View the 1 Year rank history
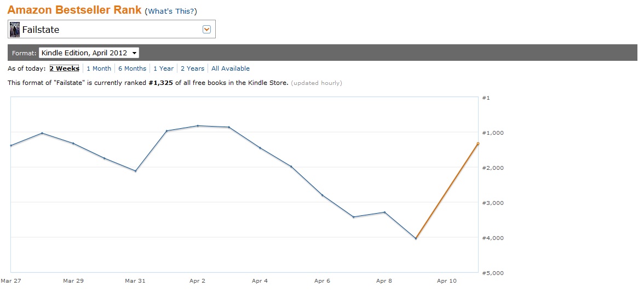This screenshot has width=644, height=292. pos(163,68)
